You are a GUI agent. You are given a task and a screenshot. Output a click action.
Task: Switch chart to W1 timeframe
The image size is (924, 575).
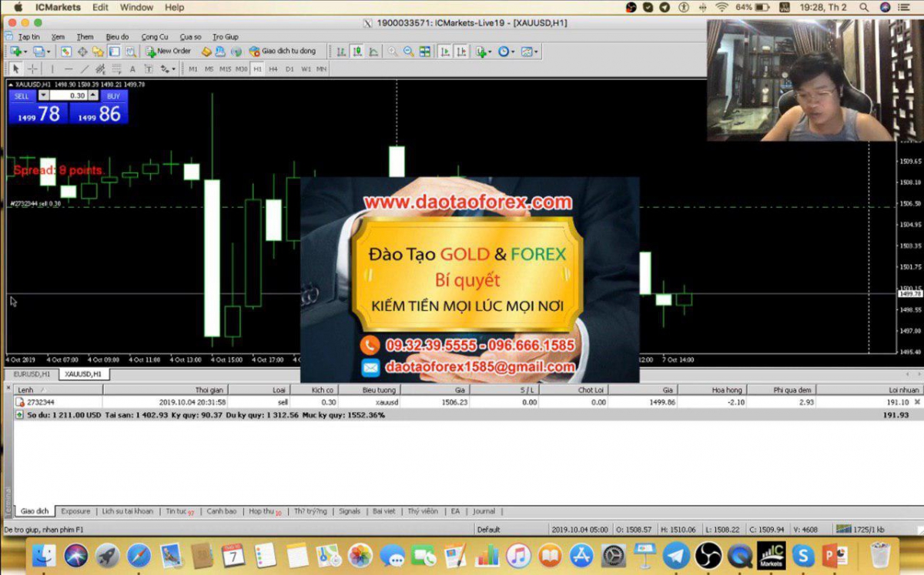tap(306, 69)
